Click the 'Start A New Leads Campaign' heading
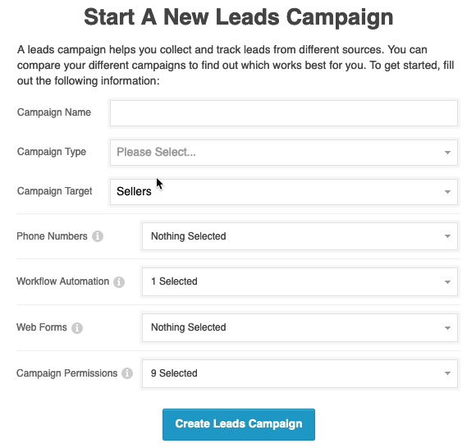Screen dimensions: 476x448 239,17
